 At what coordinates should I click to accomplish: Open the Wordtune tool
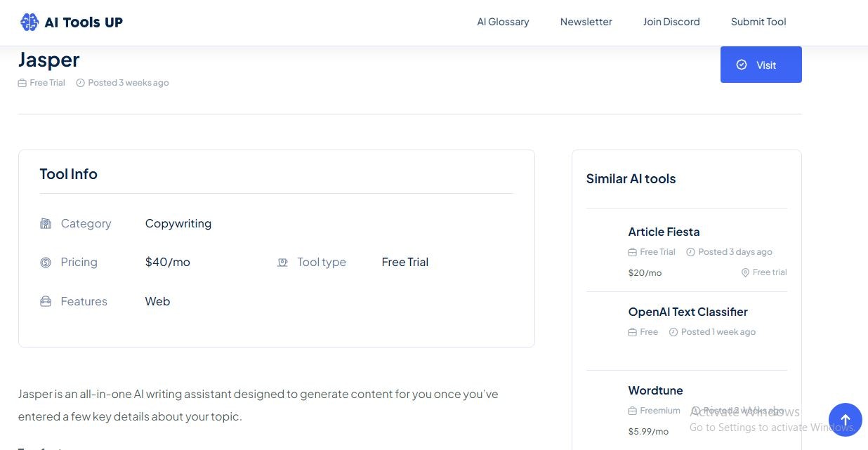click(655, 390)
